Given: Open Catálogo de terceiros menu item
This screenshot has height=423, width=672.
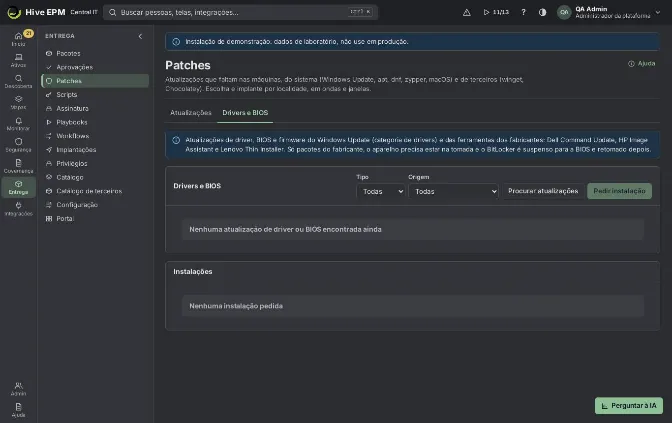Looking at the screenshot, I should tap(95, 191).
